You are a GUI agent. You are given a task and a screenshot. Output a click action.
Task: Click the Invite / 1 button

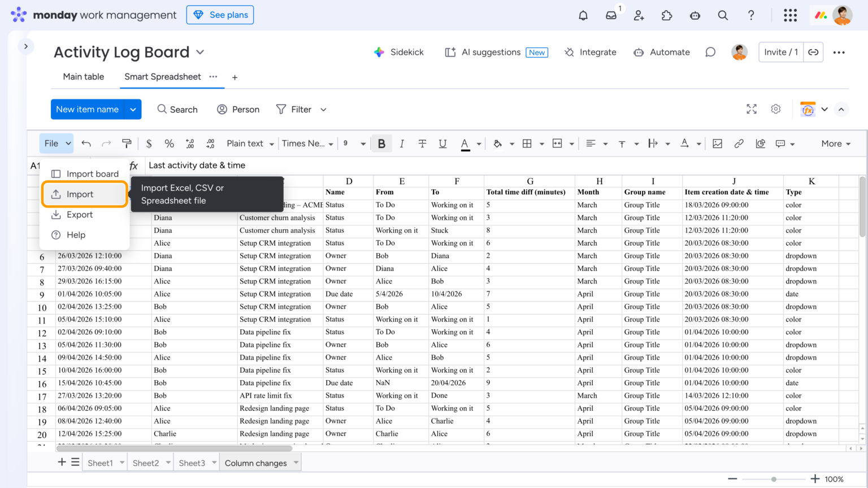(781, 52)
